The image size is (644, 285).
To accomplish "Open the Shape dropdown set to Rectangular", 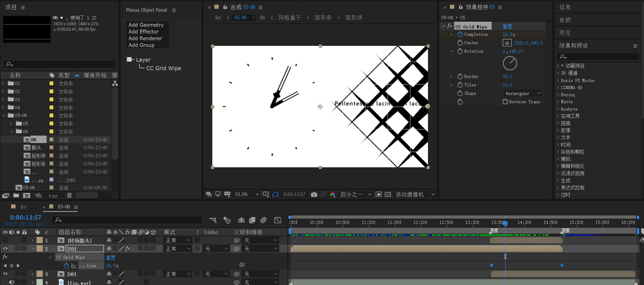I will (x=523, y=93).
